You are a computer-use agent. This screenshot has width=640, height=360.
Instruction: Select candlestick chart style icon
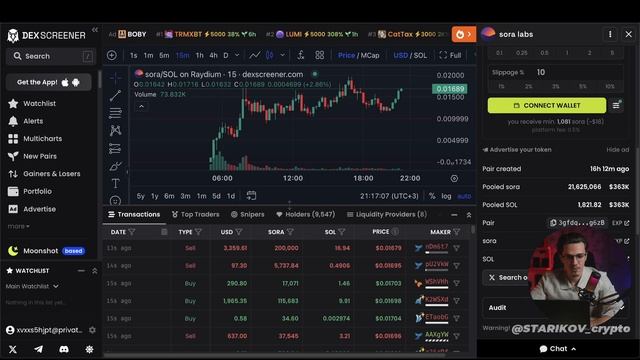point(269,55)
